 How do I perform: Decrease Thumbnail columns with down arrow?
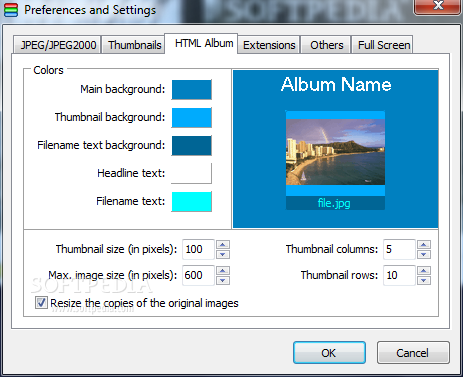(424, 254)
